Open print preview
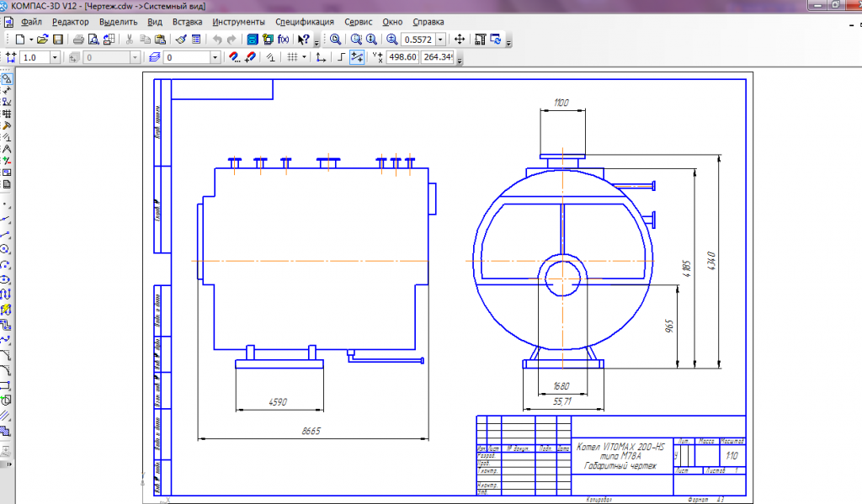Screen dimensions: 862x504 pos(93,40)
